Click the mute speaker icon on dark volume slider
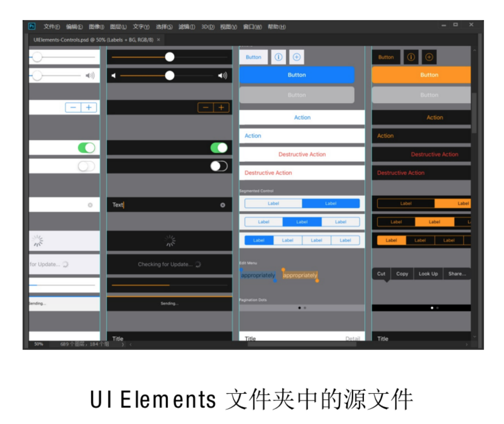The width and height of the screenshot is (504, 424). pos(114,76)
